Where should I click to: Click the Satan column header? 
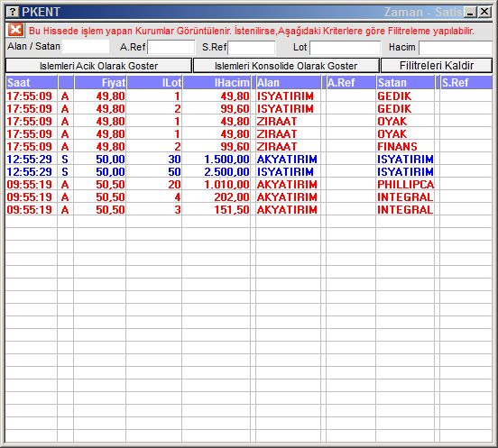(x=405, y=83)
